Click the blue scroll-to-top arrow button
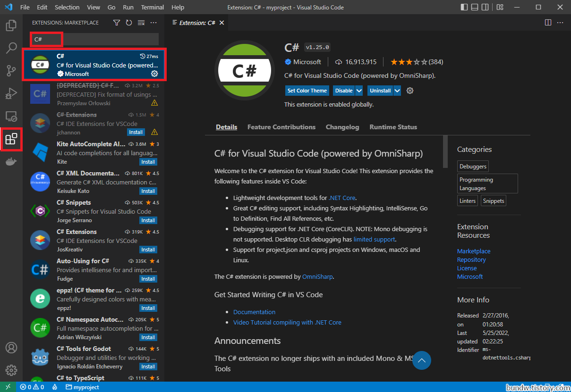 coord(422,360)
